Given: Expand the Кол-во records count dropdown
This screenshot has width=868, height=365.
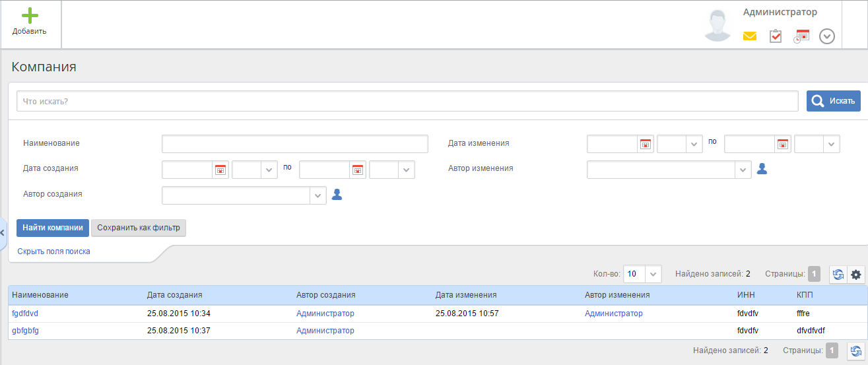Looking at the screenshot, I should click(x=653, y=274).
